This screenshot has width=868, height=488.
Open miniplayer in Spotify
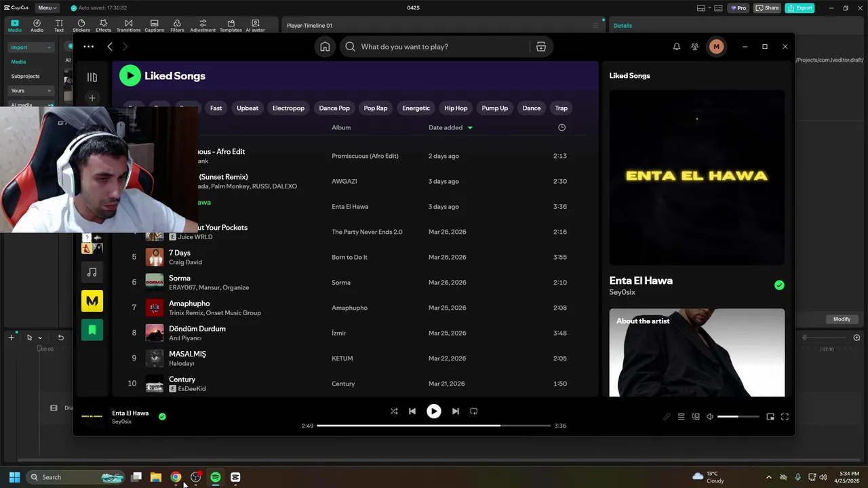point(770,417)
